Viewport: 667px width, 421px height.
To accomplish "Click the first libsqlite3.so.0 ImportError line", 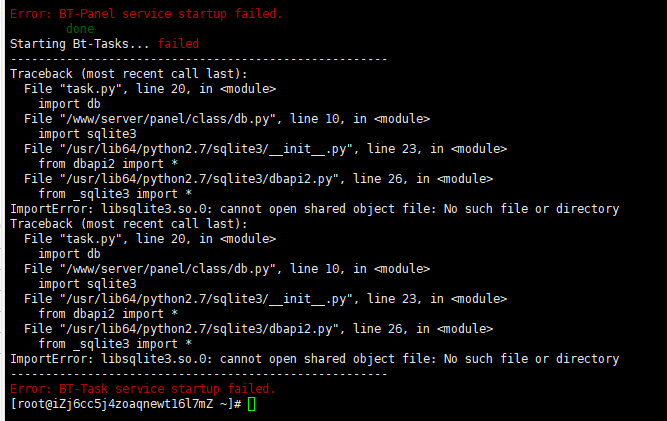I will [314, 209].
